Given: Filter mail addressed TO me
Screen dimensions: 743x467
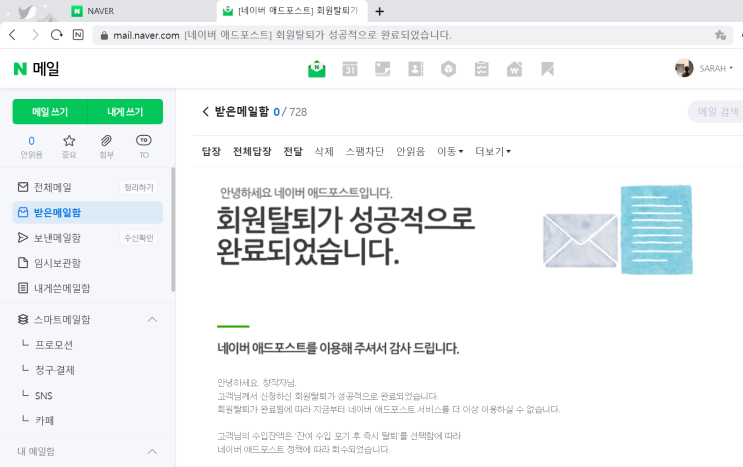Looking at the screenshot, I should click(144, 147).
